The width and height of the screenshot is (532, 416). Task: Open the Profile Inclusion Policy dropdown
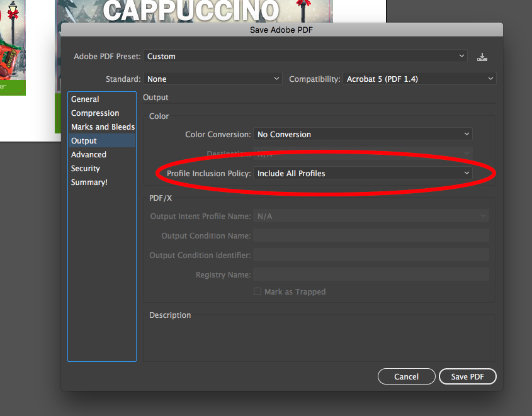[x=363, y=173]
